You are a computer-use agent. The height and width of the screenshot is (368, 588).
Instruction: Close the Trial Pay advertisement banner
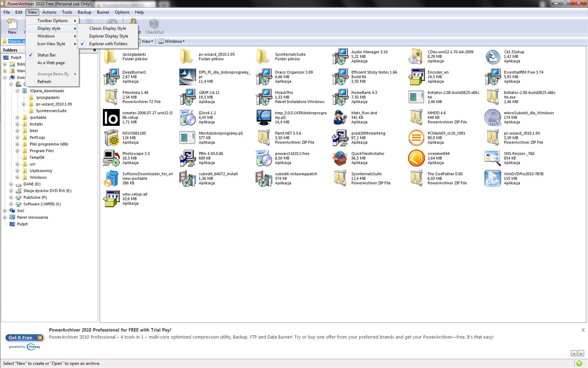pyautogui.click(x=583, y=330)
